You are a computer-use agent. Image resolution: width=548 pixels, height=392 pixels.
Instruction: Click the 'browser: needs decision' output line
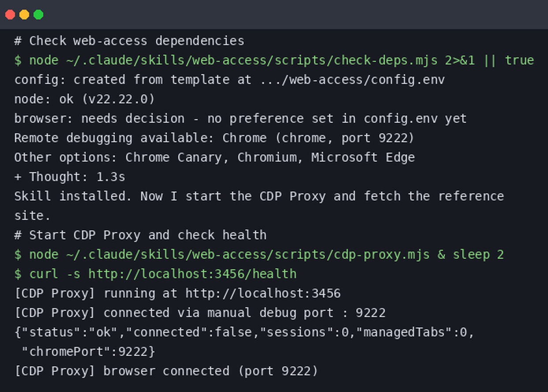click(x=240, y=119)
